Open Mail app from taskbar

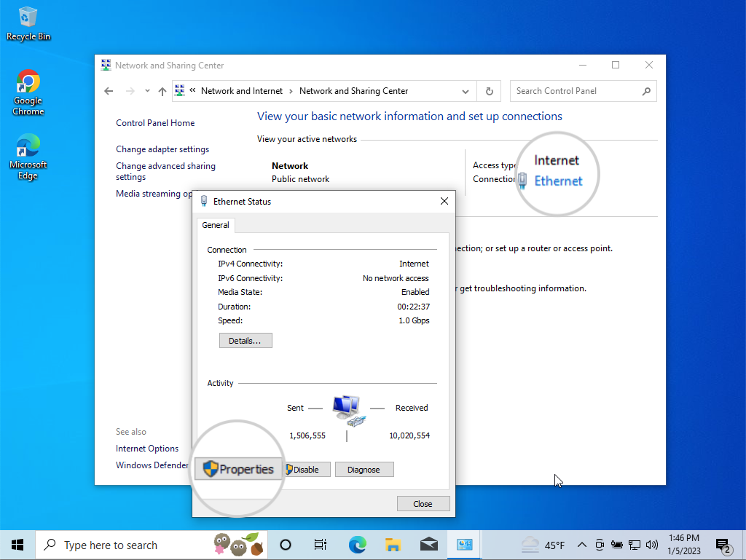click(x=429, y=545)
